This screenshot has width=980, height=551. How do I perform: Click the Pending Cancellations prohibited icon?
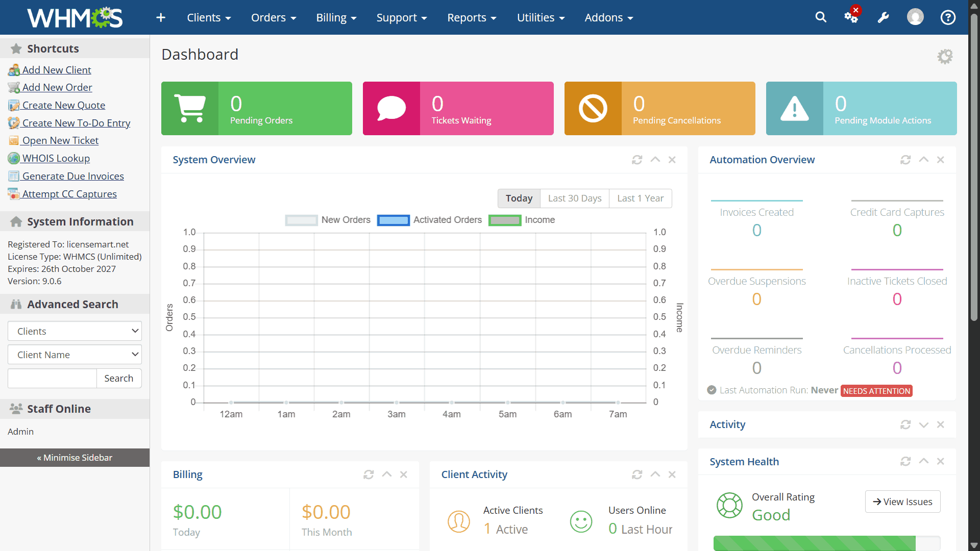(x=593, y=108)
